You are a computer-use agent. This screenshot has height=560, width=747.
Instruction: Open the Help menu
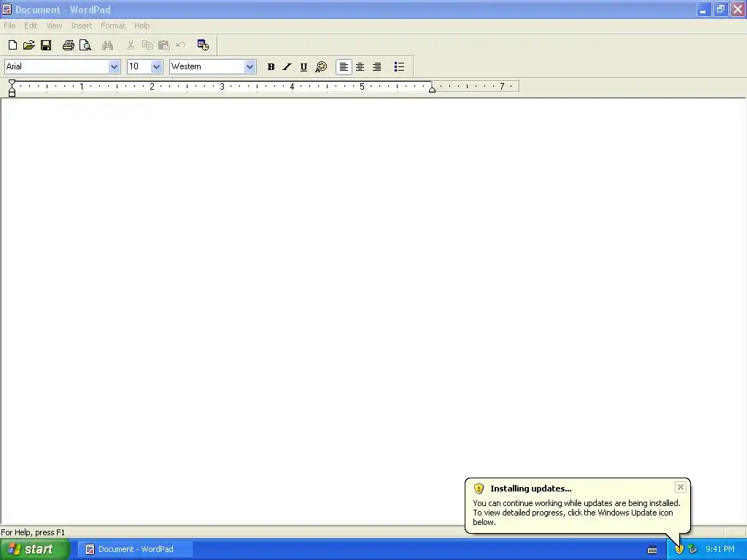tap(142, 26)
